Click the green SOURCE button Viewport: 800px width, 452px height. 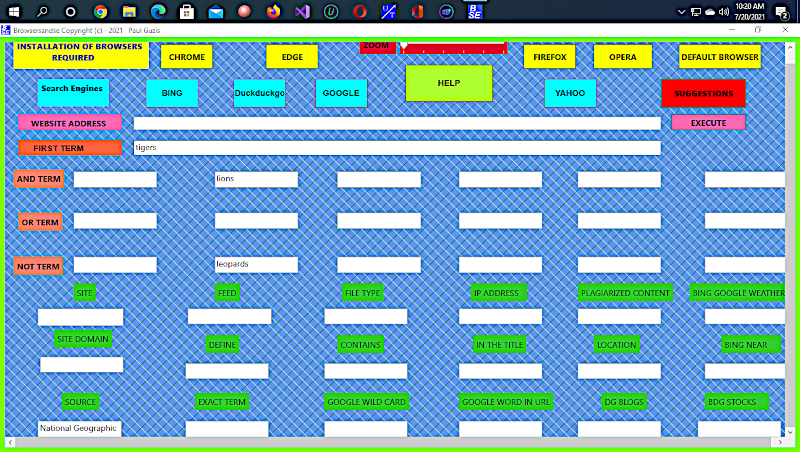click(x=80, y=402)
